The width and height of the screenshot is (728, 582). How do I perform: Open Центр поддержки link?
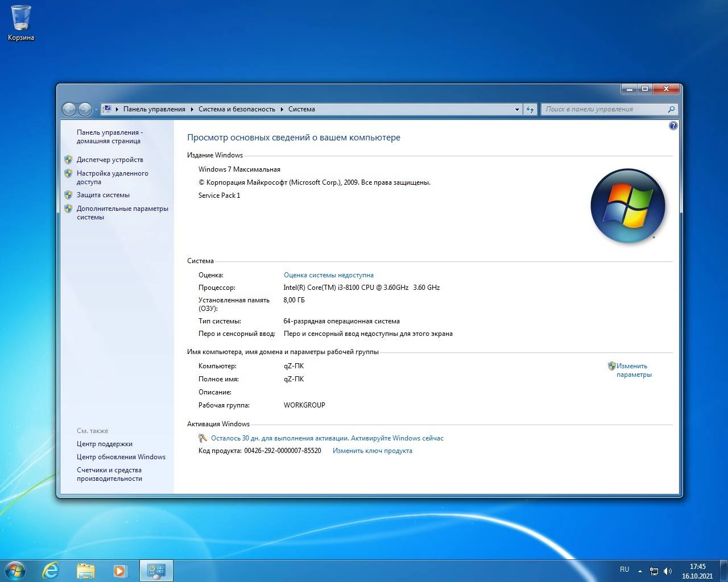[105, 444]
